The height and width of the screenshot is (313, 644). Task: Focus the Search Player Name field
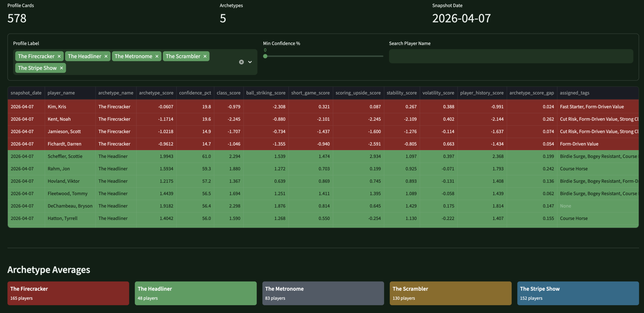pyautogui.click(x=511, y=56)
